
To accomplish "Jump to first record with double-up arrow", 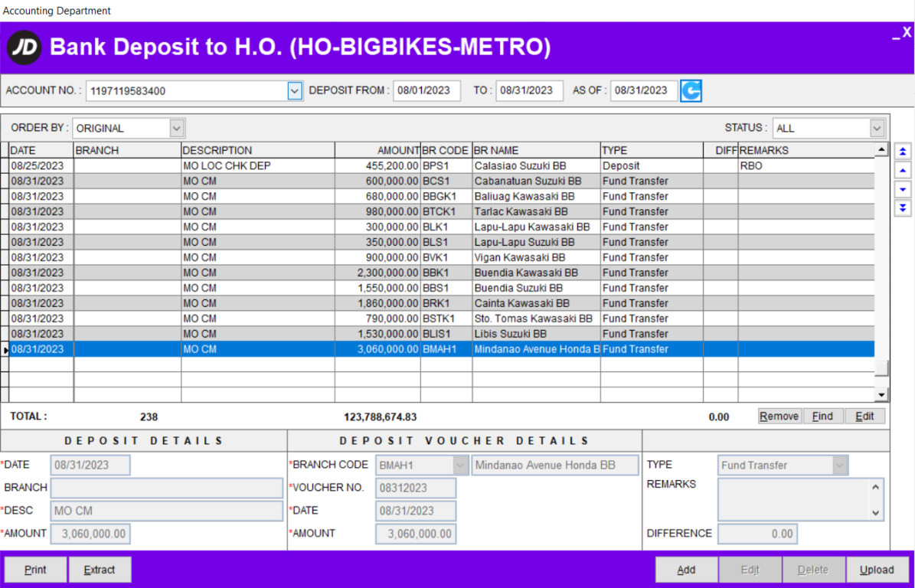I will pos(902,152).
